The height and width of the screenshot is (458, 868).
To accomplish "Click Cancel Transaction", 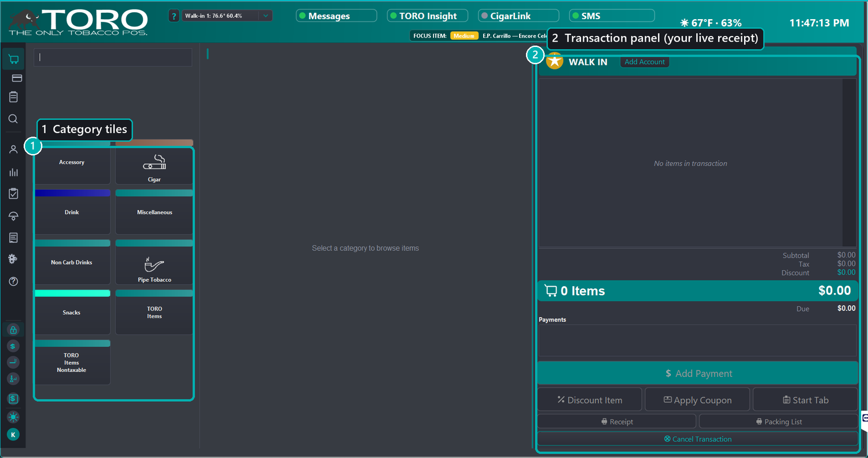I will [x=698, y=439].
